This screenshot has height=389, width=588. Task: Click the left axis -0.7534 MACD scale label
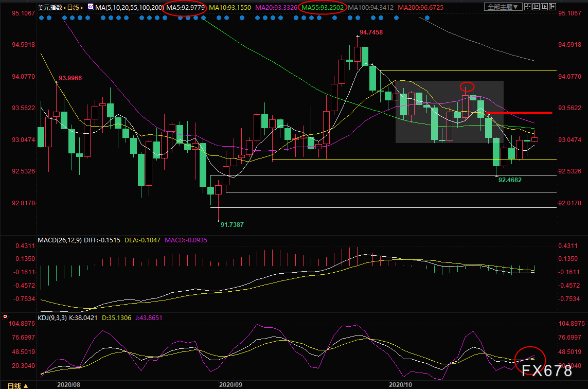(24, 299)
